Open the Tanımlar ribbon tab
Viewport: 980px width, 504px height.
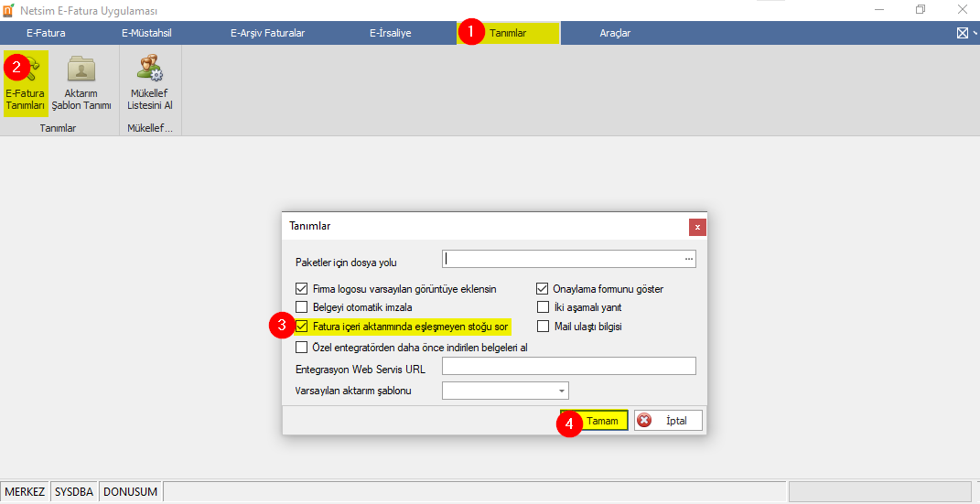[x=508, y=33]
